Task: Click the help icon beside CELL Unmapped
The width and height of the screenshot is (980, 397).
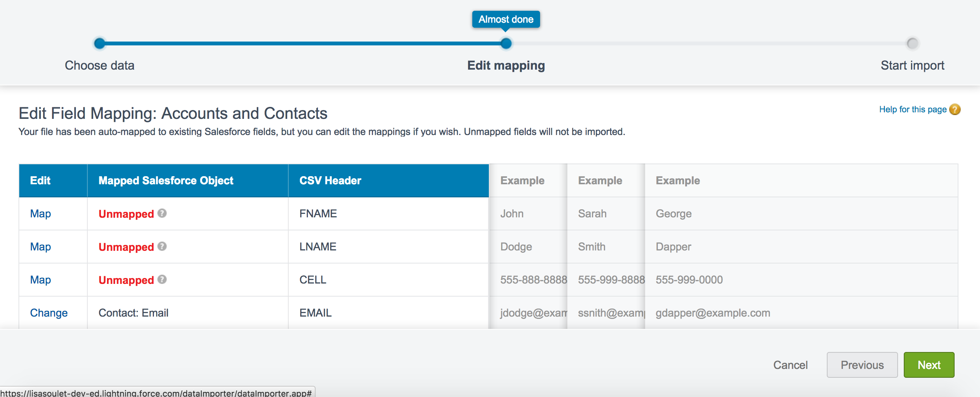Action: (162, 279)
